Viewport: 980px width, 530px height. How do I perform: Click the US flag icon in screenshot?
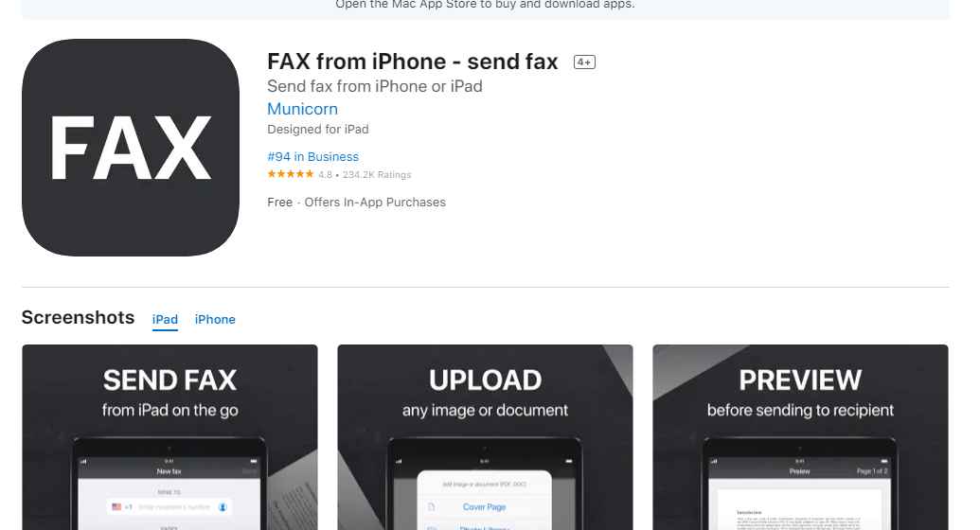(116, 507)
